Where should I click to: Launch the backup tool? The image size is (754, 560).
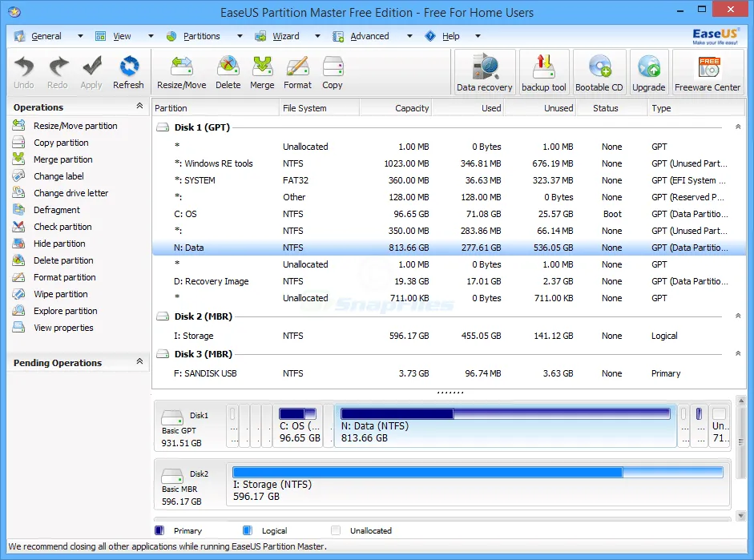(544, 72)
